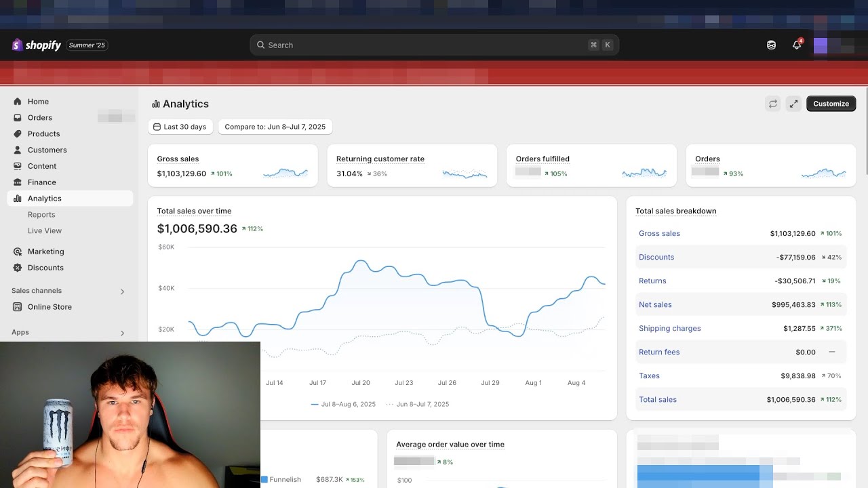
Task: Open the Returning customer rate card
Action: (x=412, y=165)
